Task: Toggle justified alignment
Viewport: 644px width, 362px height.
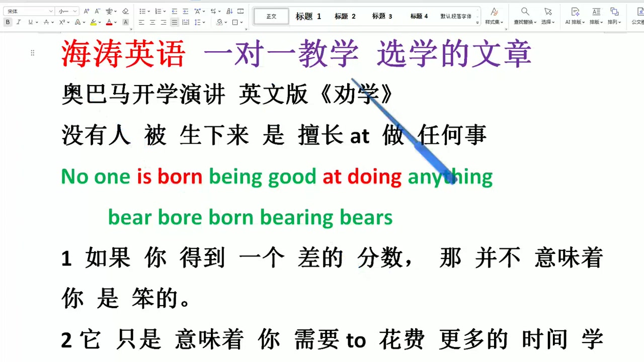Action: tap(175, 22)
